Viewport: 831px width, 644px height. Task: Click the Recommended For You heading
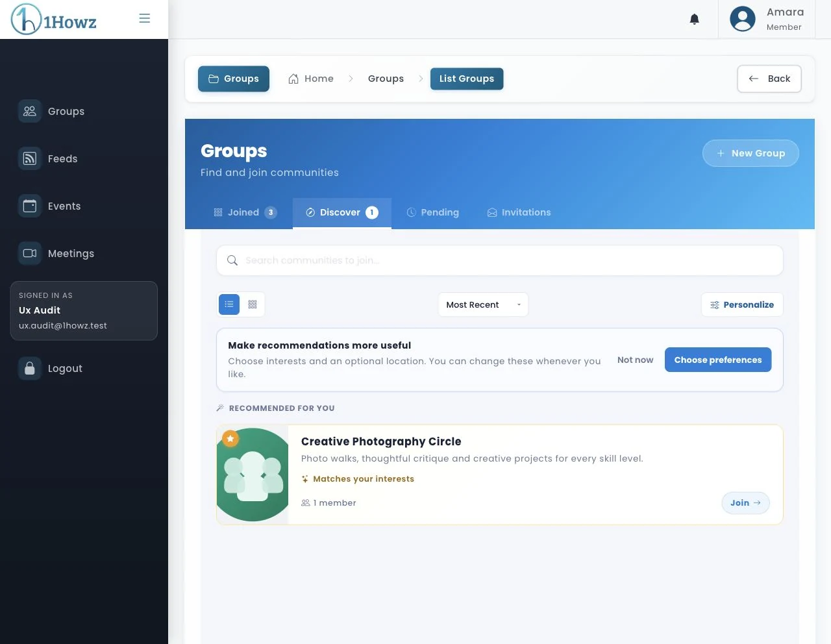(282, 408)
